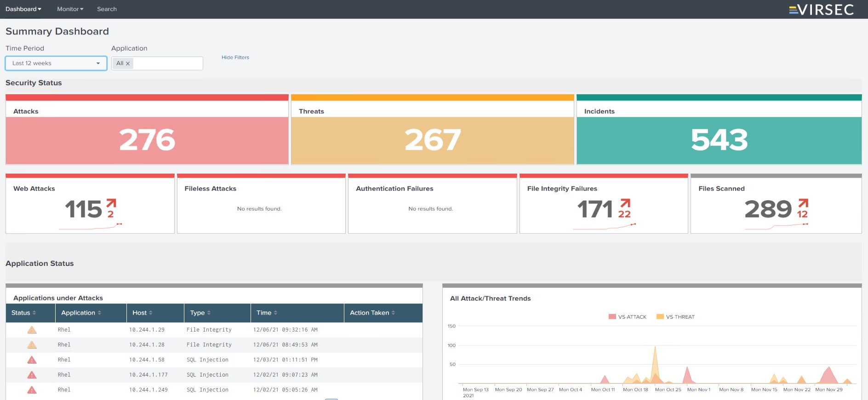Click the Mon Nov 29 axis label
This screenshot has width=868, height=400.
click(829, 390)
